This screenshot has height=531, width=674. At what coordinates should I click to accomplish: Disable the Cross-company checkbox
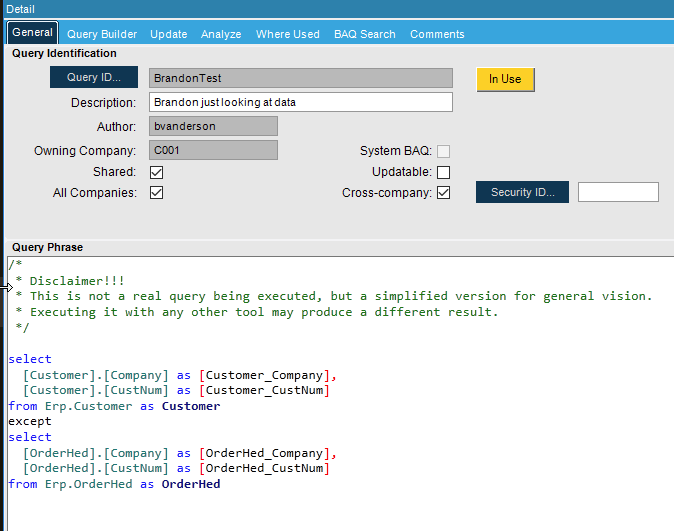tap(443, 192)
